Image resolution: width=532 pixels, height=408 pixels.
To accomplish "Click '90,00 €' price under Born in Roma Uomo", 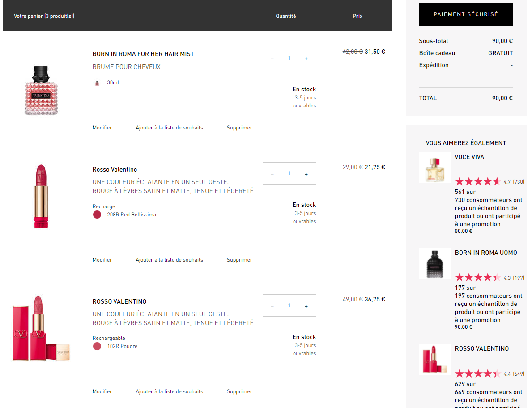I will [x=464, y=327].
